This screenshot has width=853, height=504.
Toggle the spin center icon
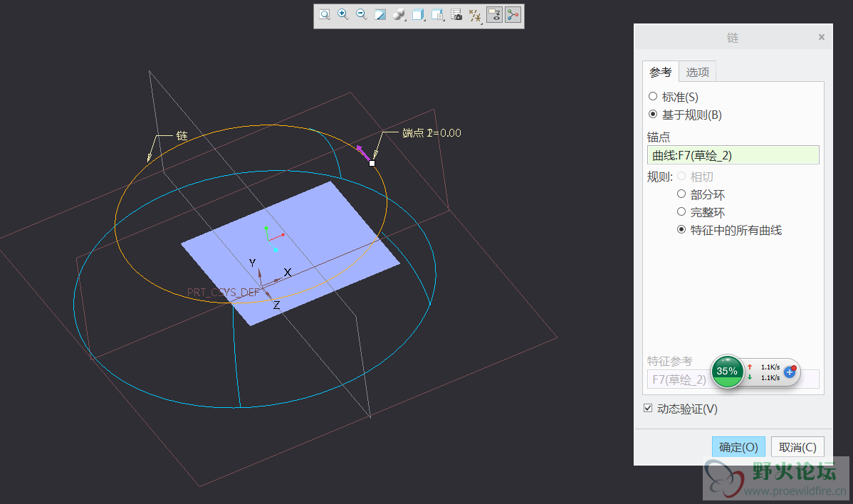pos(513,15)
